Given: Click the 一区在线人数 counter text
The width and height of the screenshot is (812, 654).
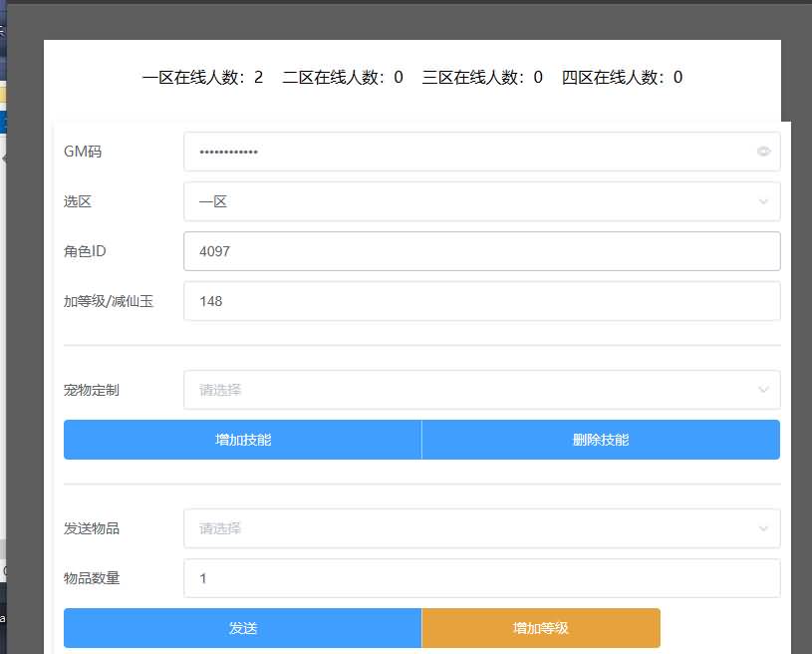Looking at the screenshot, I should (x=203, y=78).
